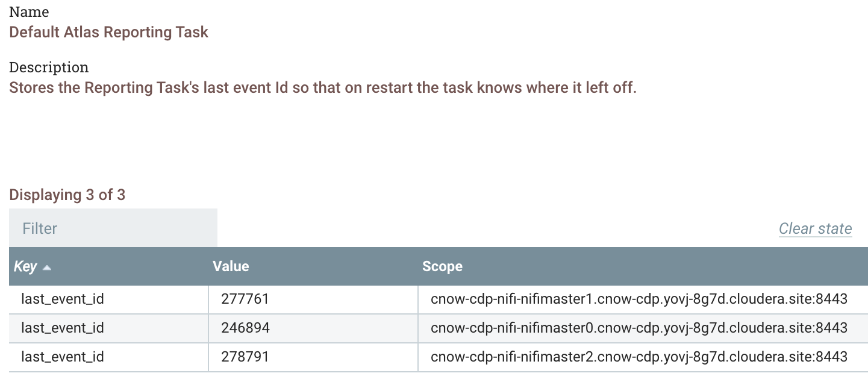Sort by the Scope column header
This screenshot has height=376, width=868.
(442, 266)
